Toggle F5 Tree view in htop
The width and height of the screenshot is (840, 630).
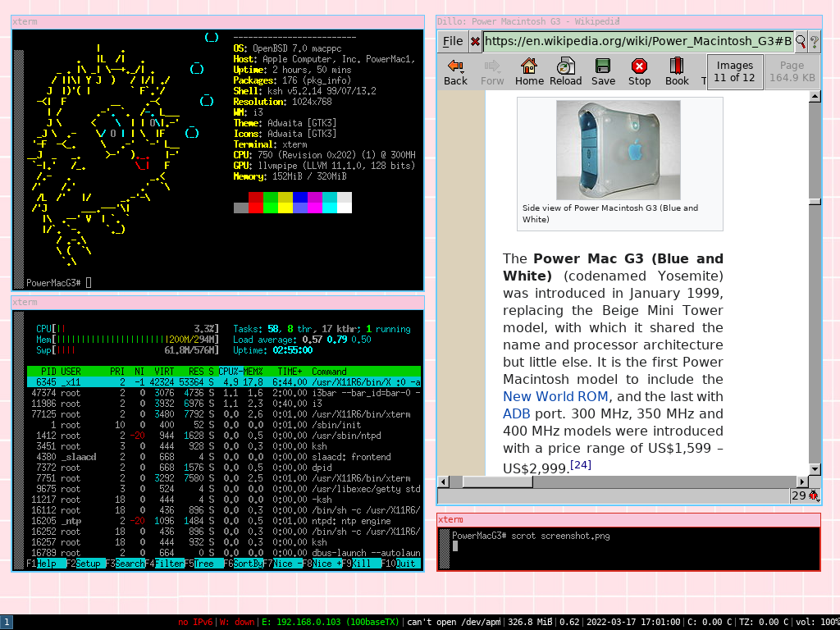(204, 564)
